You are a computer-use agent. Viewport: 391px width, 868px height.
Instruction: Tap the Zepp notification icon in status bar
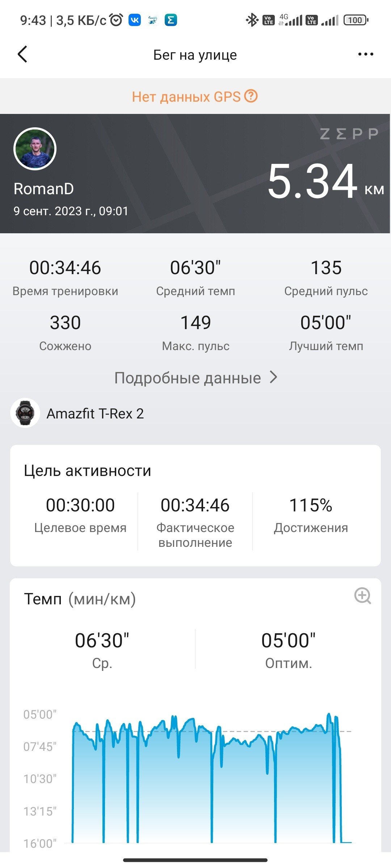coord(171,20)
